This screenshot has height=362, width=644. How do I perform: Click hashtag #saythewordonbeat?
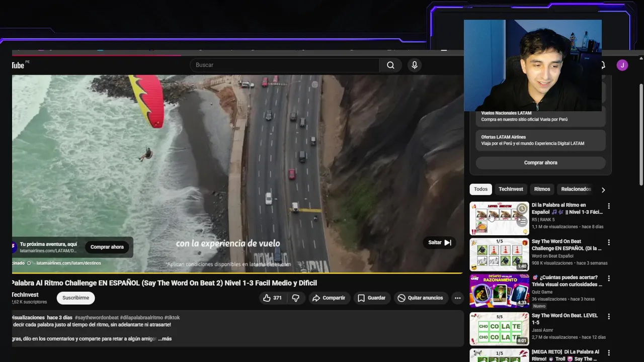point(97,318)
